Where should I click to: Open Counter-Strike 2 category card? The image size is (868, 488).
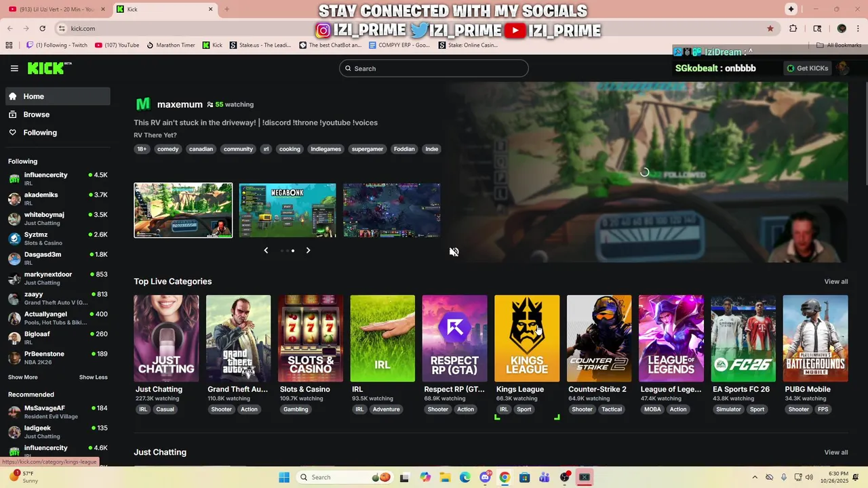tap(599, 338)
